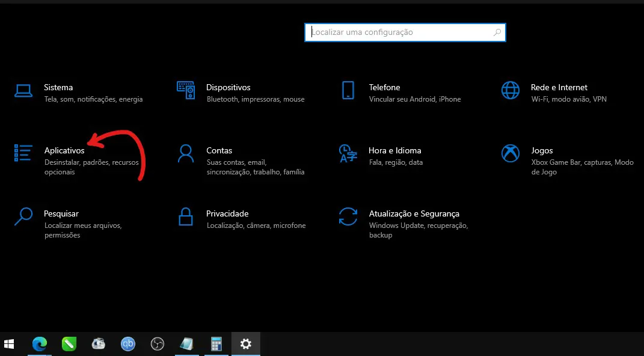
Task: Open the Notepad icon in the taskbar
Action: coord(187,344)
